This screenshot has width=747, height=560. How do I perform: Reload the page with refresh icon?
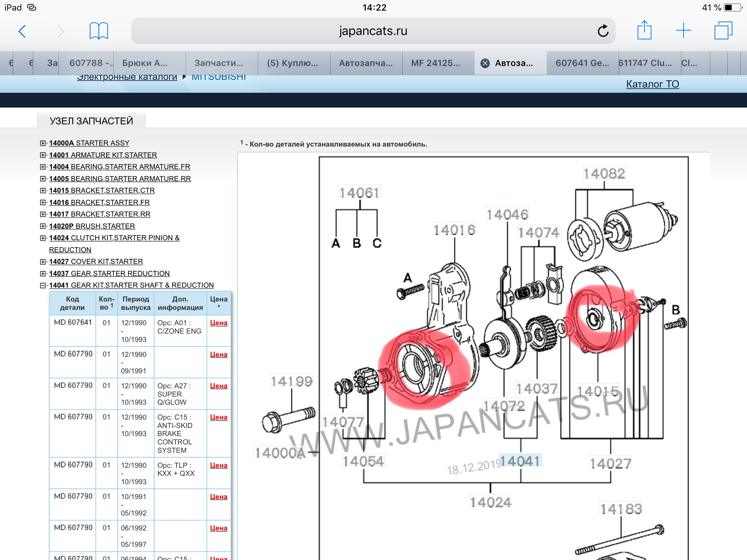(x=603, y=31)
